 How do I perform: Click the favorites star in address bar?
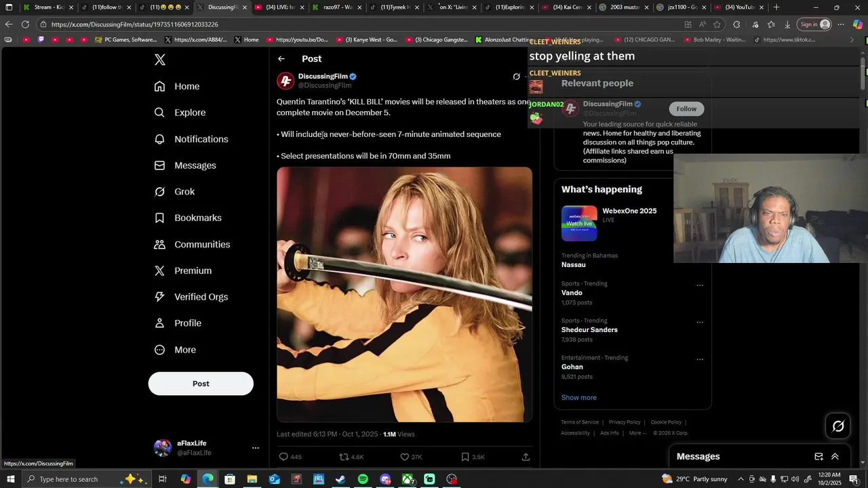pos(717,24)
